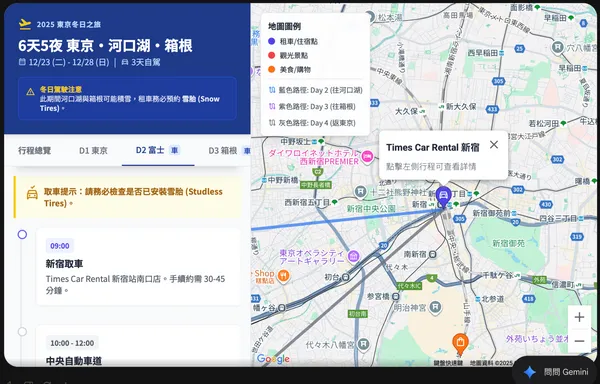Click the 新宿中央公園 label on map
This screenshot has width=600, height=384.
tap(371, 209)
